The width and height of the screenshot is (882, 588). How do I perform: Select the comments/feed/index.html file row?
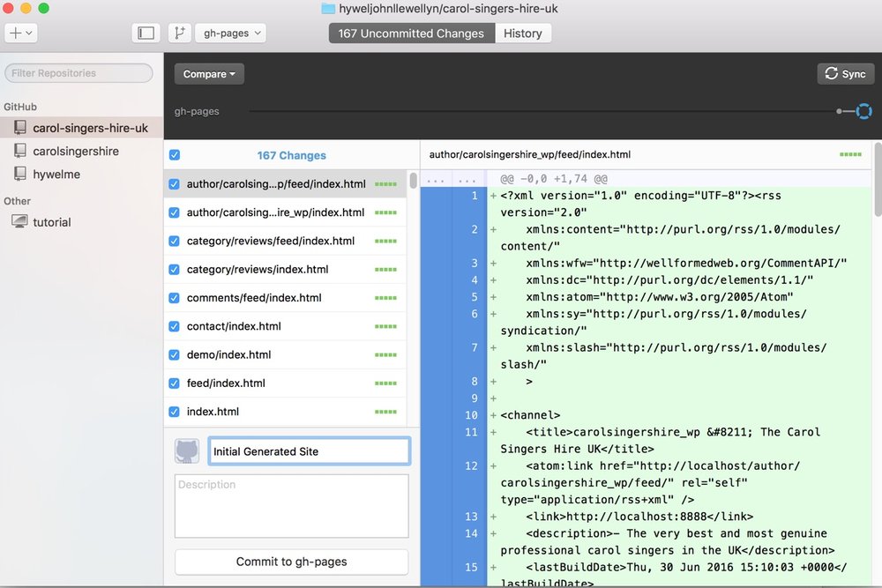point(285,298)
